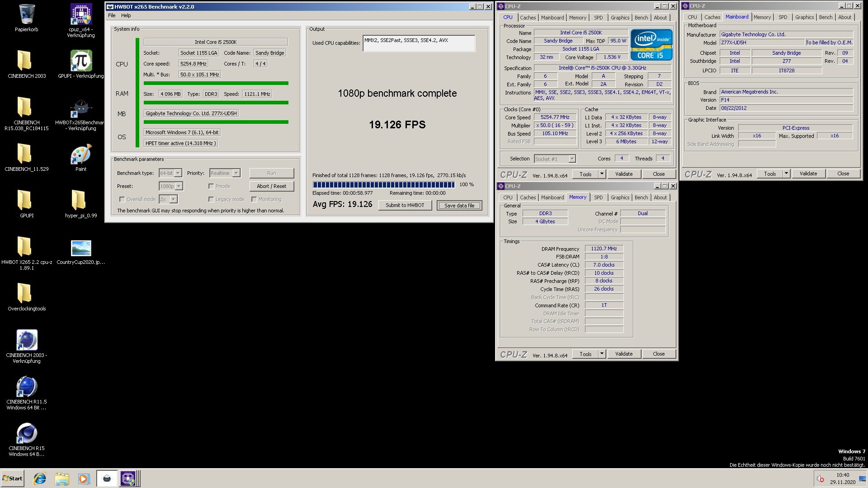Launch the GPUPI shortcut with pi symbol
The image size is (868, 488).
pos(81,61)
